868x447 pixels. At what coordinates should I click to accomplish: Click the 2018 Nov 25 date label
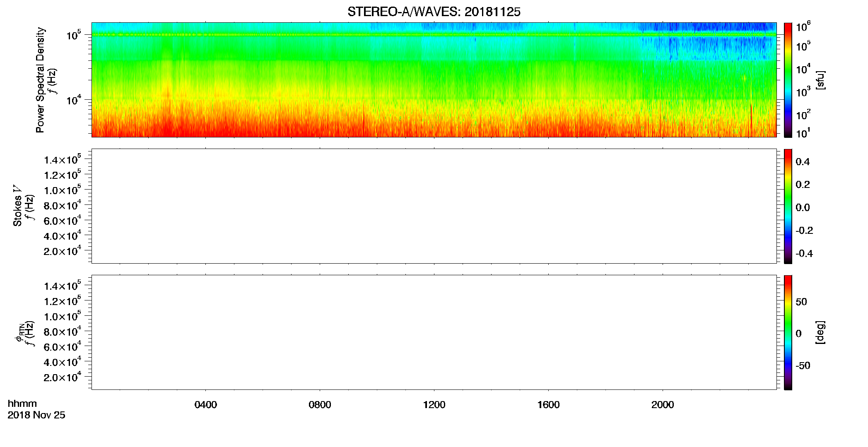(x=36, y=415)
